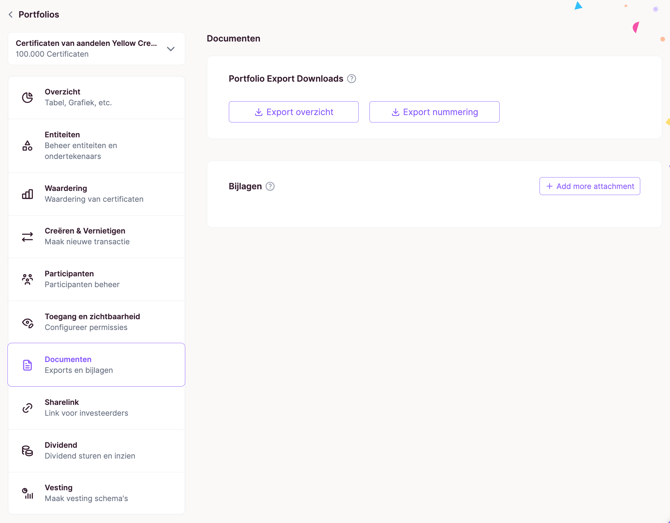Navigate to Vesting menu item
This screenshot has height=523, width=670.
[96, 493]
